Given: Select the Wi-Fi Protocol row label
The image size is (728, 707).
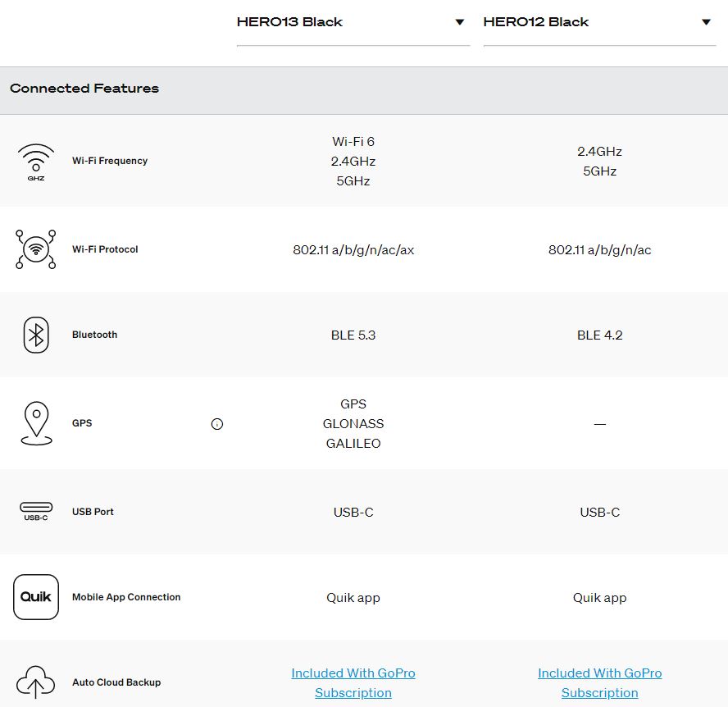Looking at the screenshot, I should pos(105,249).
